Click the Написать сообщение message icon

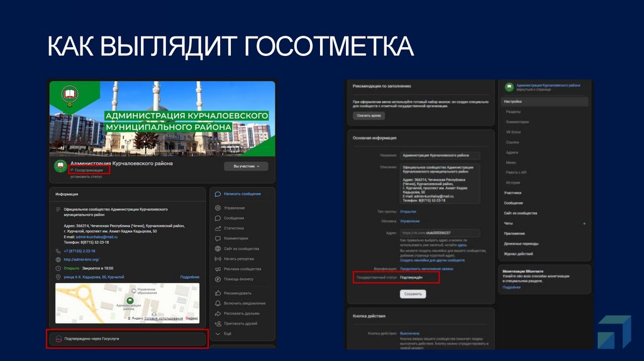point(218,194)
